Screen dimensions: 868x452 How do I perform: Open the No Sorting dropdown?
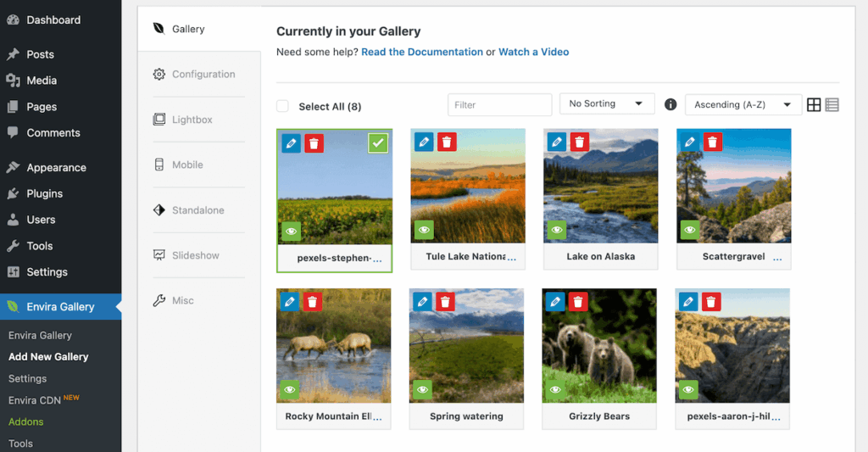607,103
